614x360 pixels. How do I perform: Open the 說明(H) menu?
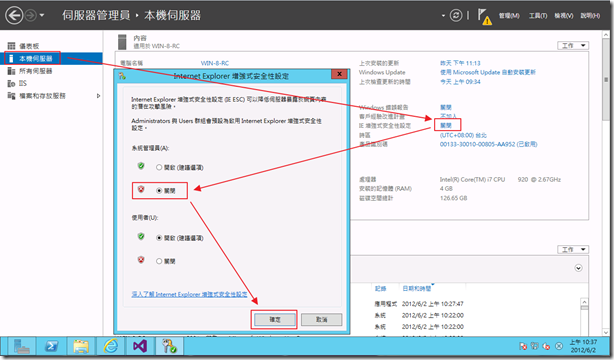(590, 16)
